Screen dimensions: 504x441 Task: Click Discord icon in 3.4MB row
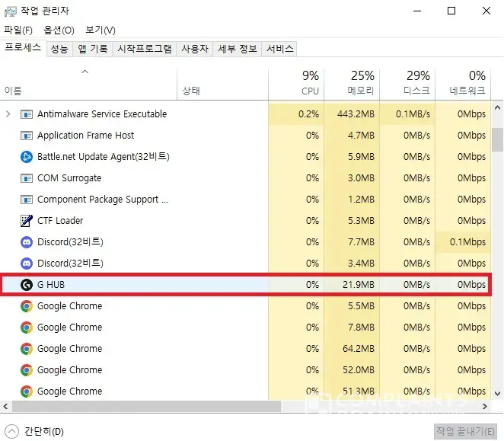[x=27, y=264]
